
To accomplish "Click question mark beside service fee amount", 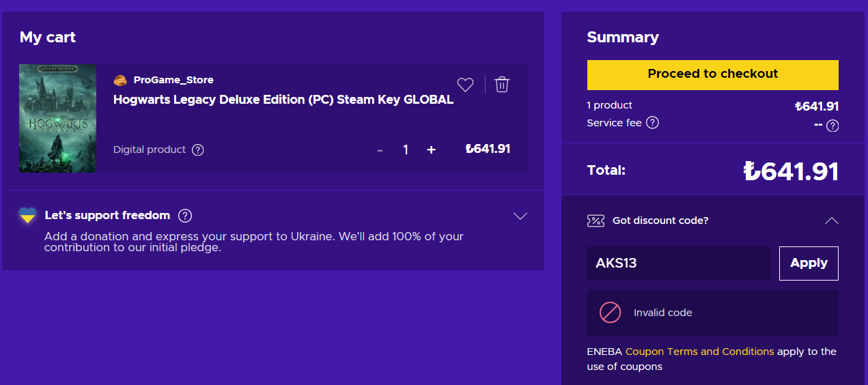I will [x=832, y=126].
